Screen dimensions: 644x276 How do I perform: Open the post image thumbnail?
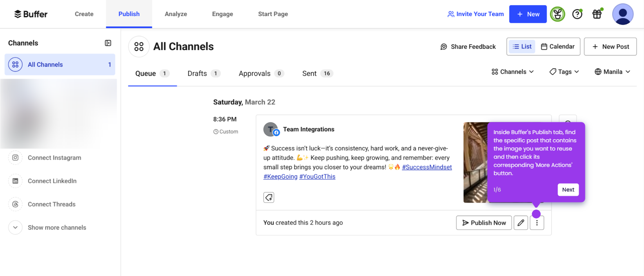[475, 162]
